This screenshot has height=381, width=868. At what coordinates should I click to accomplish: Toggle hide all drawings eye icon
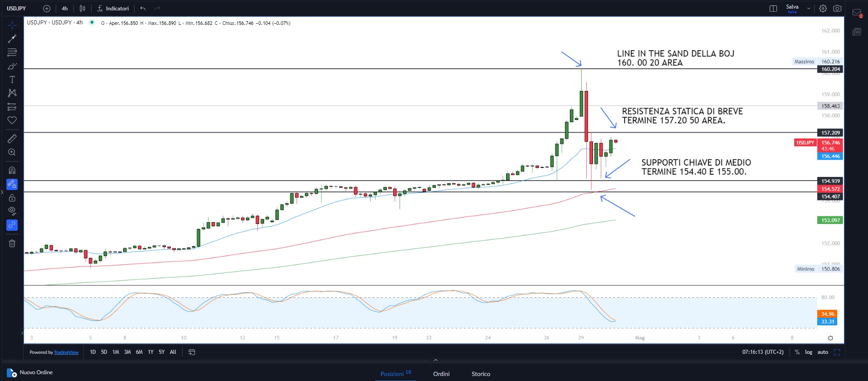click(12, 211)
